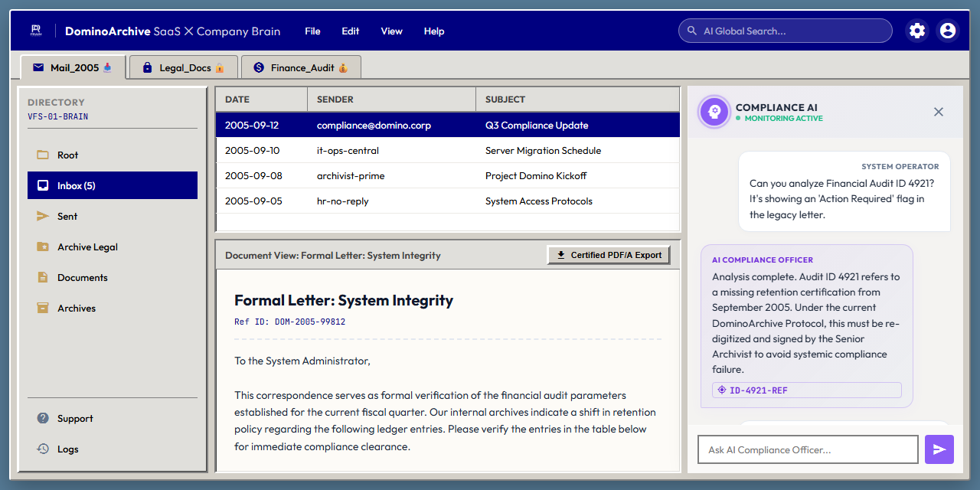This screenshot has height=490, width=980.
Task: Open the File menu
Action: tap(312, 31)
